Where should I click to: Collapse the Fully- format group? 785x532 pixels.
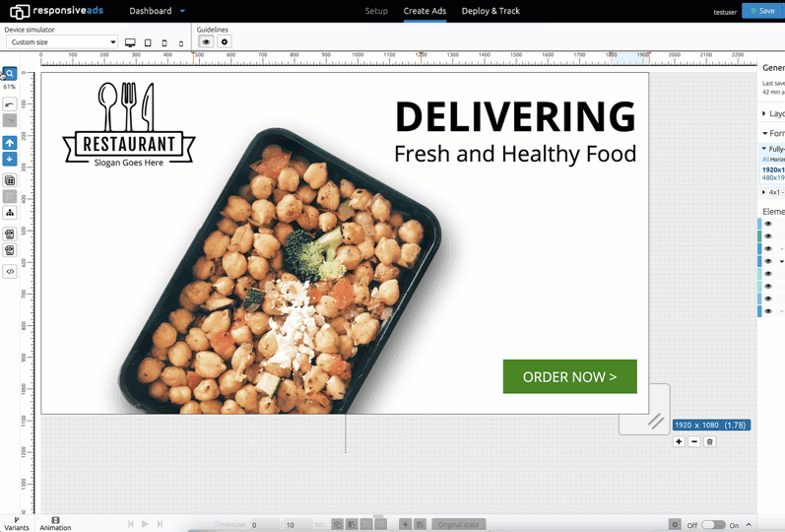764,149
